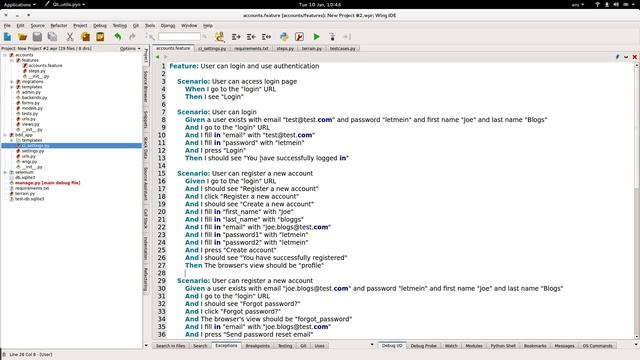Expand the templates folder under accounts
Image resolution: width=640 pixels, height=360 pixels.
pyautogui.click(x=12, y=87)
